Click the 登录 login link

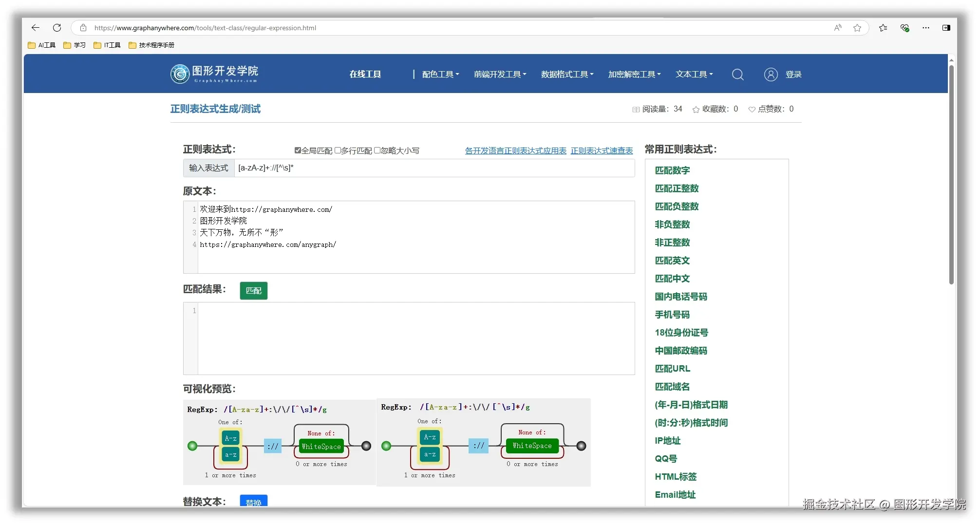coord(793,75)
